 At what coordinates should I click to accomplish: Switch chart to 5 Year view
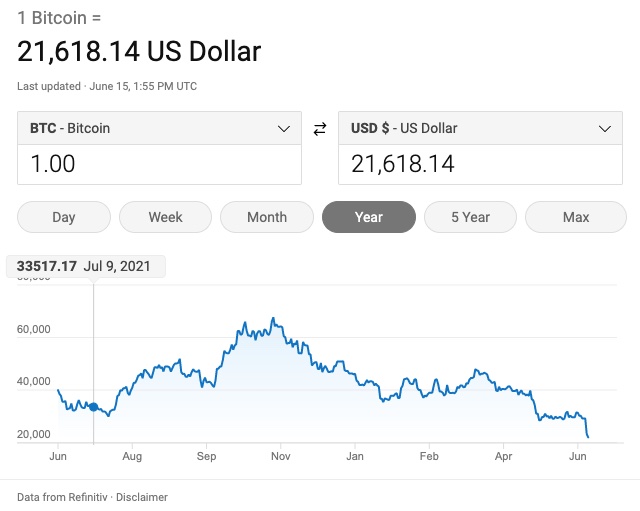470,217
